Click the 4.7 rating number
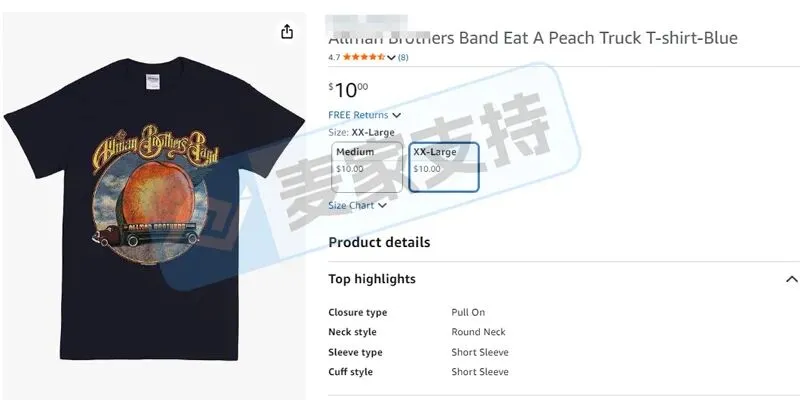This screenshot has height=400, width=800. (334, 58)
